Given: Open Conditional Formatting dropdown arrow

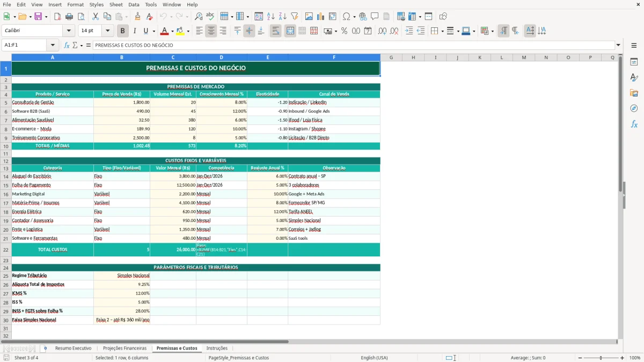Looking at the screenshot, I should click(492, 31).
